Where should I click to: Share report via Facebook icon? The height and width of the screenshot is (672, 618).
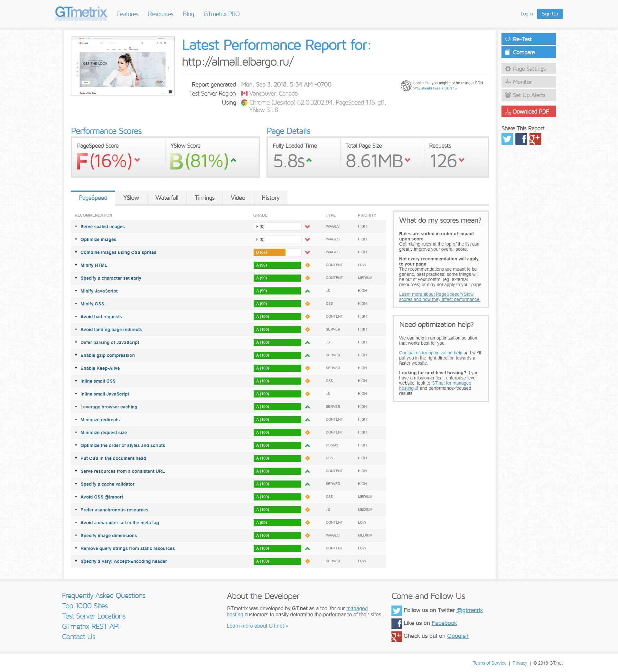pyautogui.click(x=521, y=139)
